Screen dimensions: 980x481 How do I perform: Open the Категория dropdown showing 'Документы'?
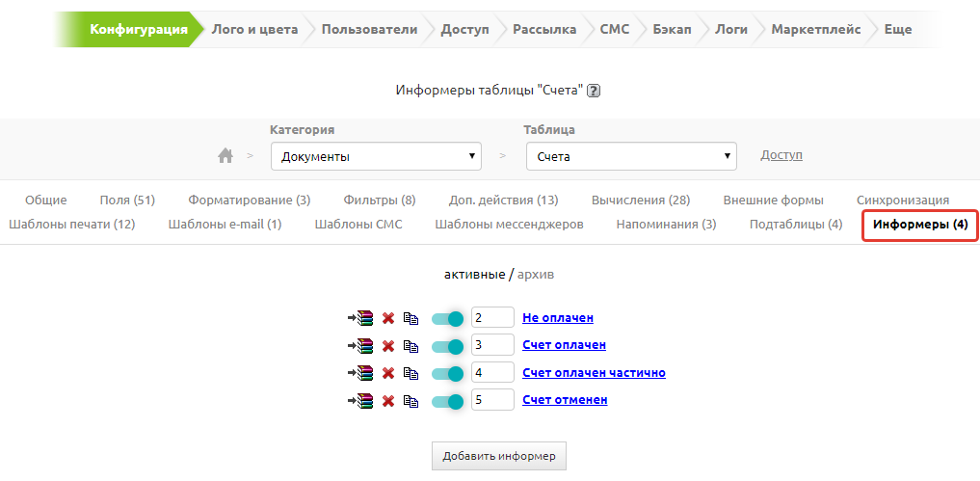point(376,156)
